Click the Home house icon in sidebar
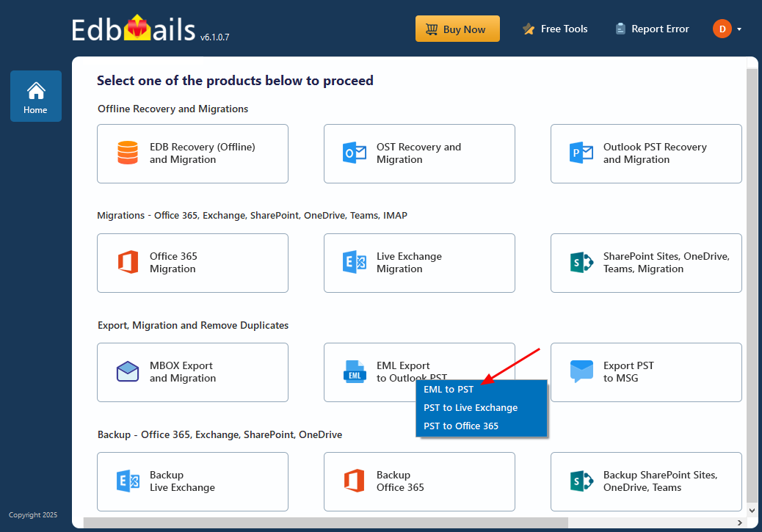The height and width of the screenshot is (532, 762). click(36, 90)
